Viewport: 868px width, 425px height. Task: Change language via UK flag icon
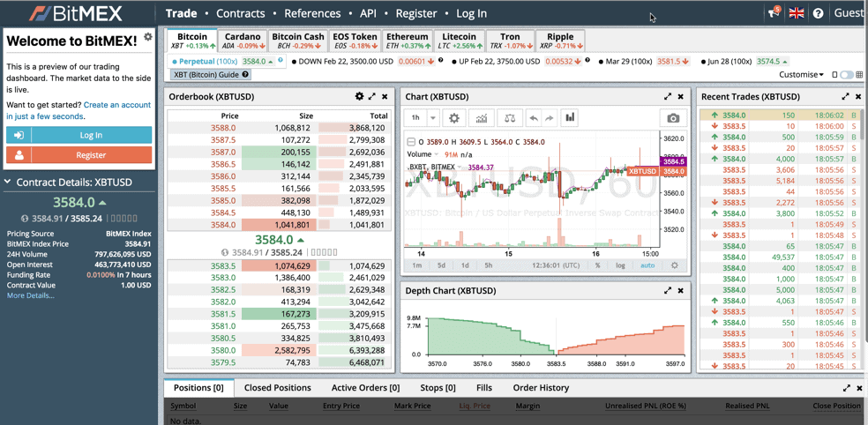click(x=796, y=12)
